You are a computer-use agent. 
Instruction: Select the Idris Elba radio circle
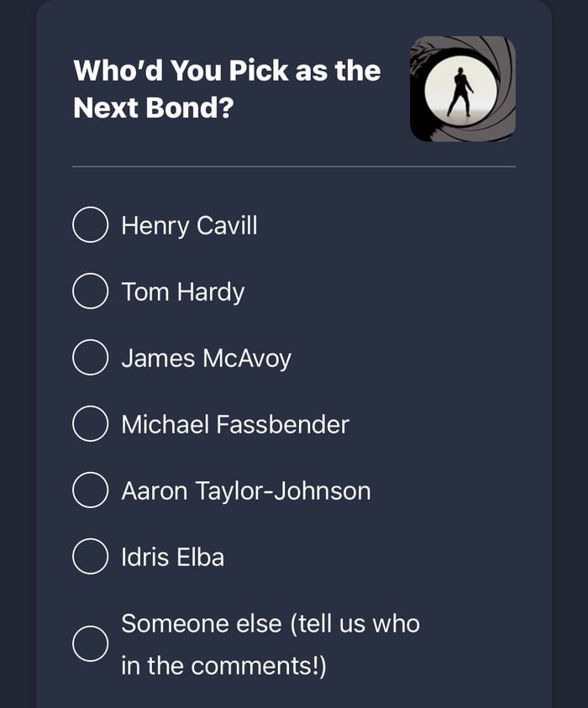tap(90, 556)
